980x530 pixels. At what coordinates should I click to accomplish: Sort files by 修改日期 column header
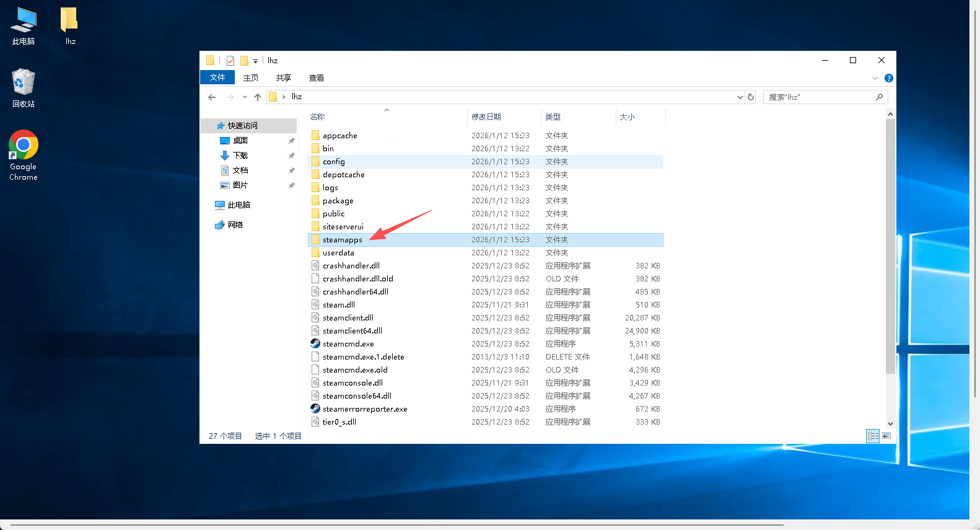pos(486,117)
